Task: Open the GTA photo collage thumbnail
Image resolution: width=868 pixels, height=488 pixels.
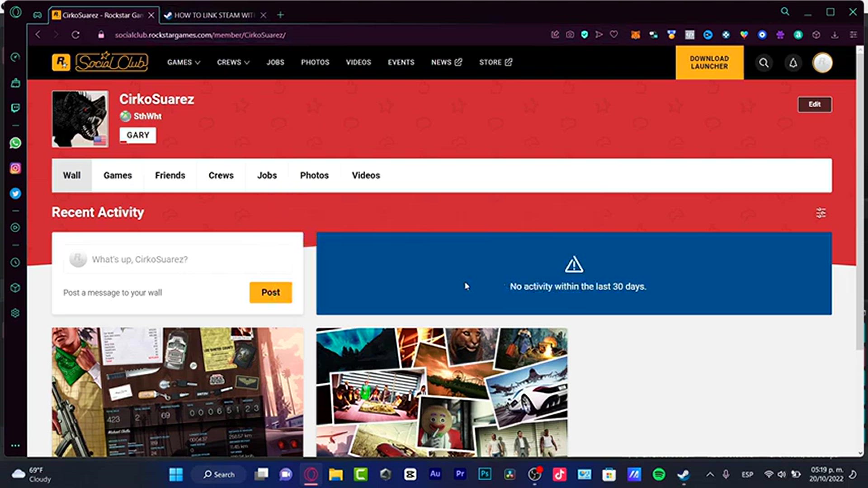Action: tap(442, 392)
